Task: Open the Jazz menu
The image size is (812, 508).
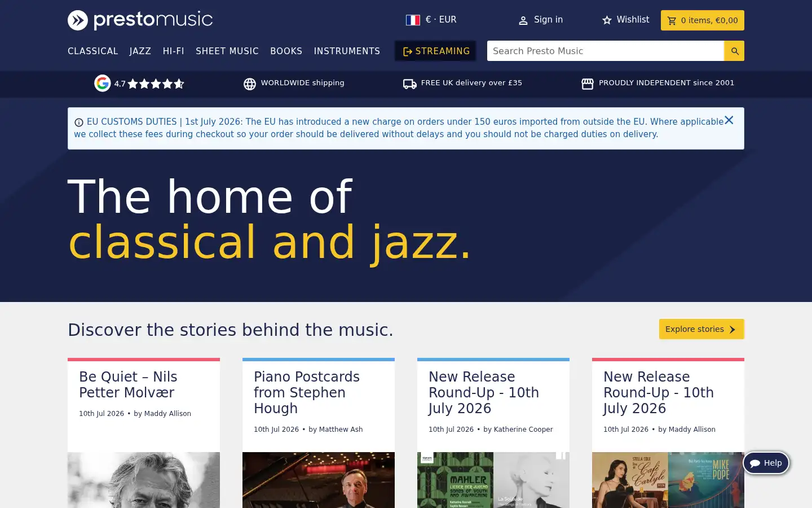Action: pos(140,51)
